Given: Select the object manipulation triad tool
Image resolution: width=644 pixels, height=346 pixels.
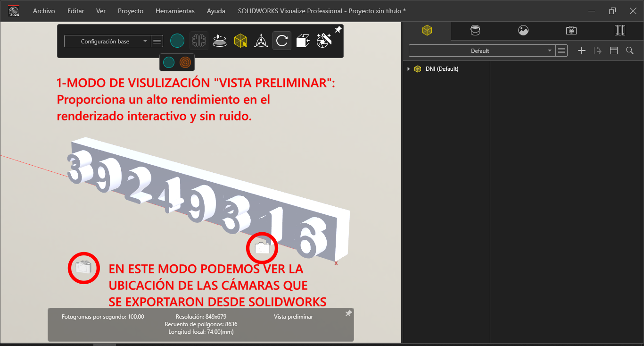Looking at the screenshot, I should (x=261, y=41).
